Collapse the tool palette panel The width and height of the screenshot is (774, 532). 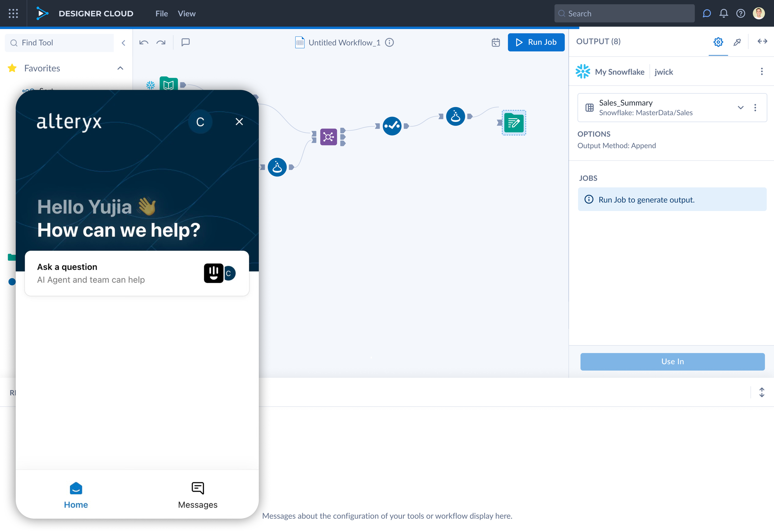pyautogui.click(x=124, y=43)
